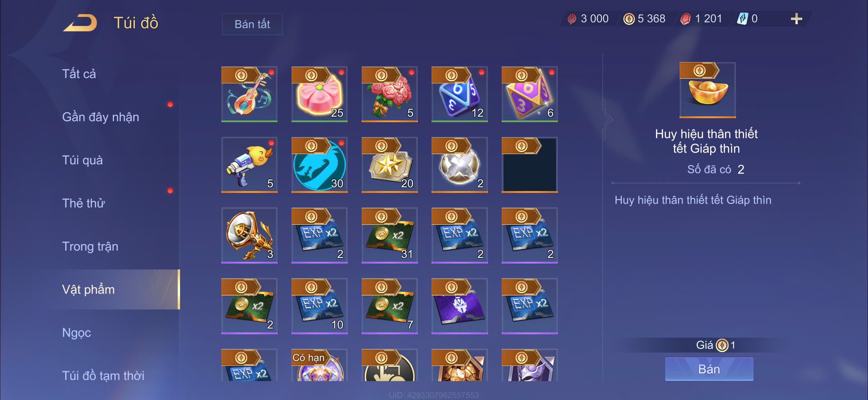Open the Túi quà tab

tap(82, 160)
